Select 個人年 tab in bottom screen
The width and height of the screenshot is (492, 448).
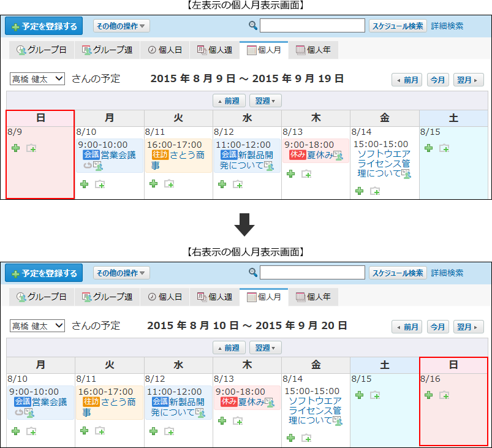coord(314,297)
